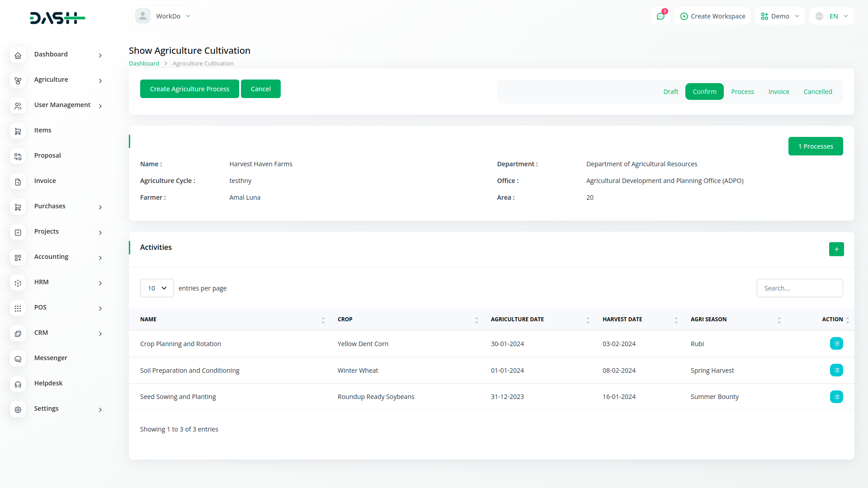Click the activities Search field
868x488 pixels.
(799, 288)
